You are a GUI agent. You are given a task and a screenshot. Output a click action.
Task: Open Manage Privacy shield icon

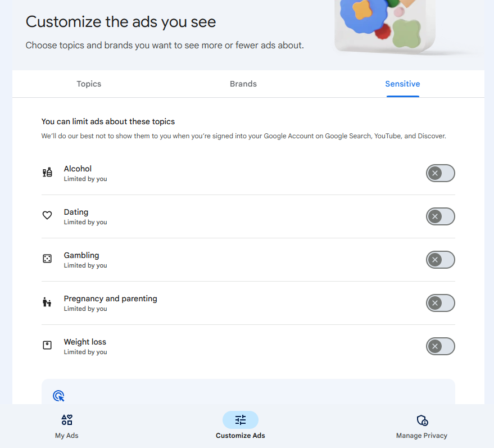click(422, 420)
